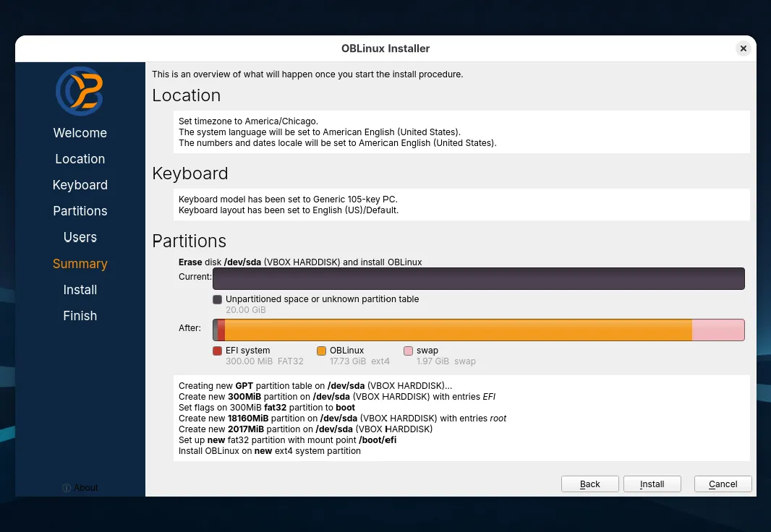Click the EFI system red legend swatch

click(x=217, y=351)
